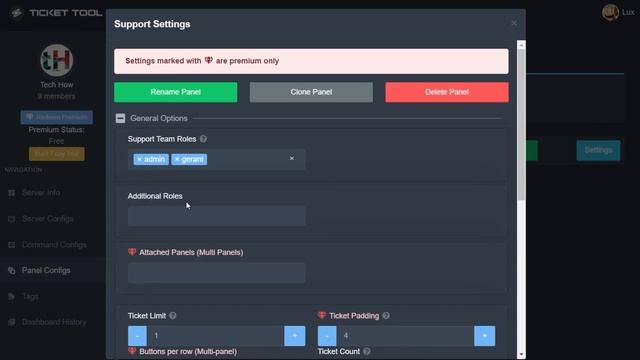Increase the Ticket Padding value

tap(484, 336)
